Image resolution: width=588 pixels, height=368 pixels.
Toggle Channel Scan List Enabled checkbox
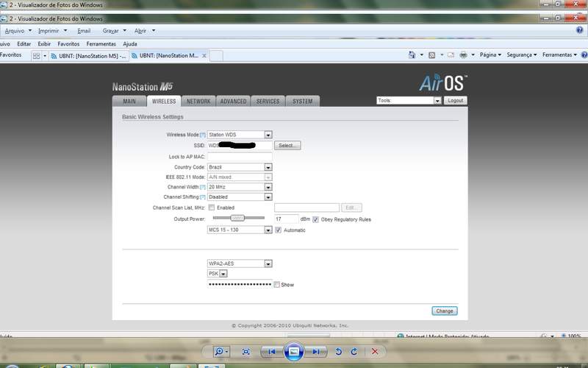click(212, 208)
